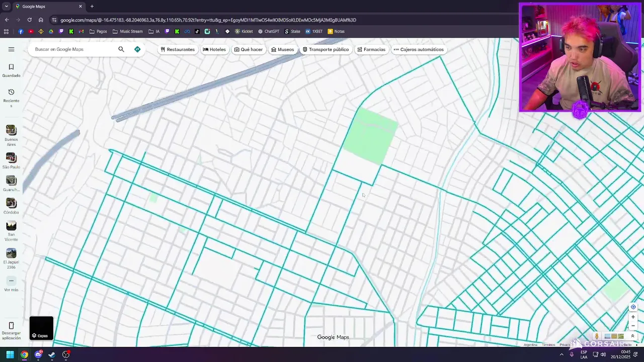
Task: Open the Notas bookmark
Action: [336, 31]
